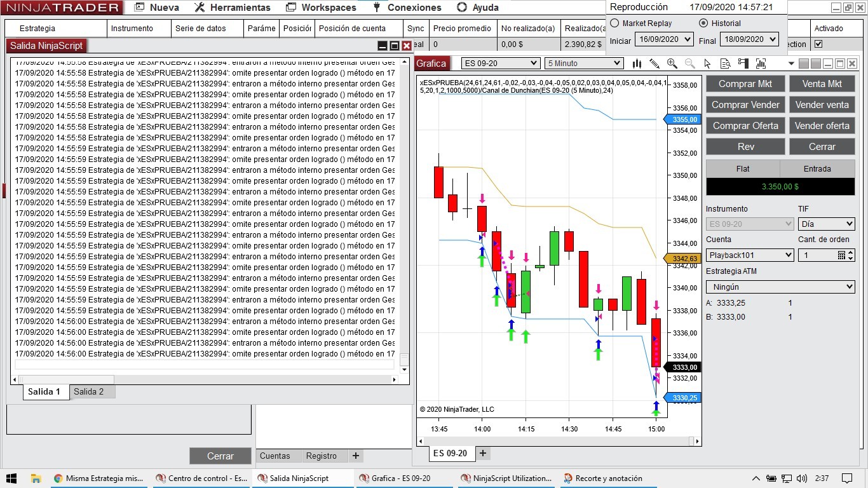Open the NinjaScript Utilization taskbar window
The width and height of the screenshot is (868, 488).
(507, 478)
